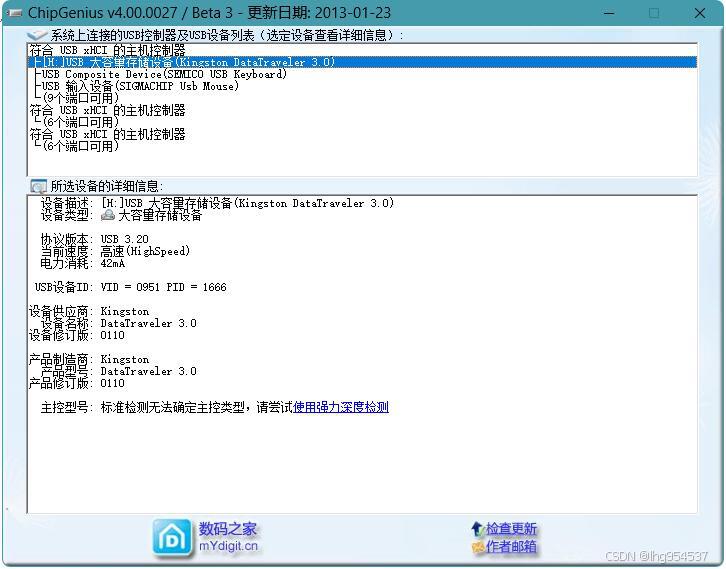Click the 设备修订版 0110 value
This screenshot has height=569, width=726.
[x=113, y=336]
